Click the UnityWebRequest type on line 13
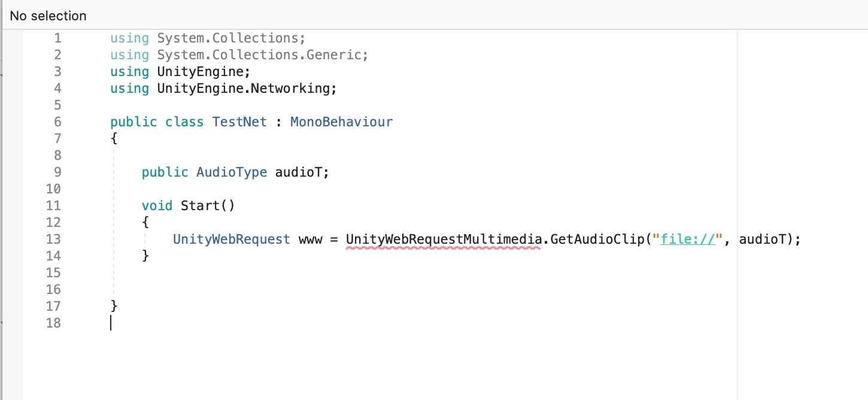Screen dimensions: 868x400 (x=232, y=240)
